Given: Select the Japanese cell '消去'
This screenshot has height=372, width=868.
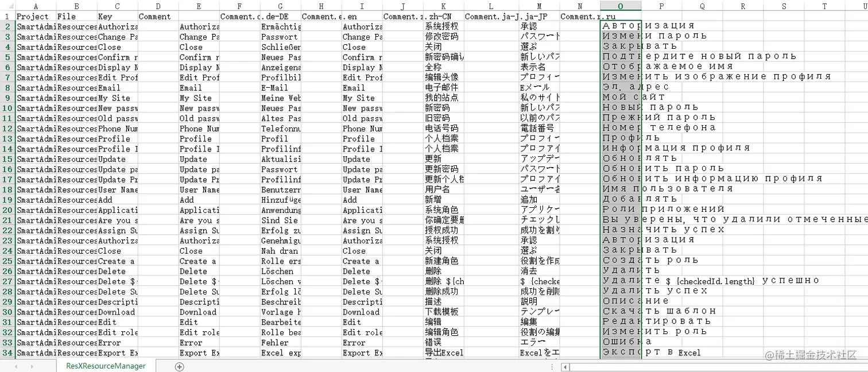Looking at the screenshot, I should pyautogui.click(x=539, y=271).
